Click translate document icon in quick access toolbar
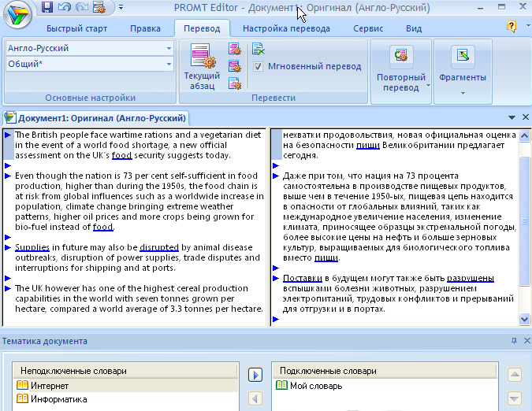This screenshot has width=532, height=411. (99, 7)
